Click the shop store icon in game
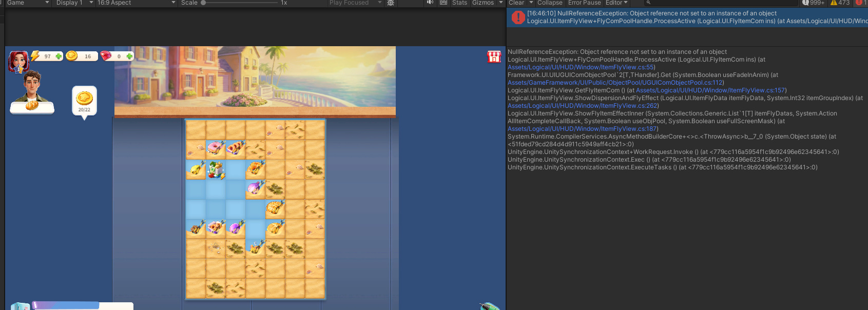868x310 pixels. [494, 56]
